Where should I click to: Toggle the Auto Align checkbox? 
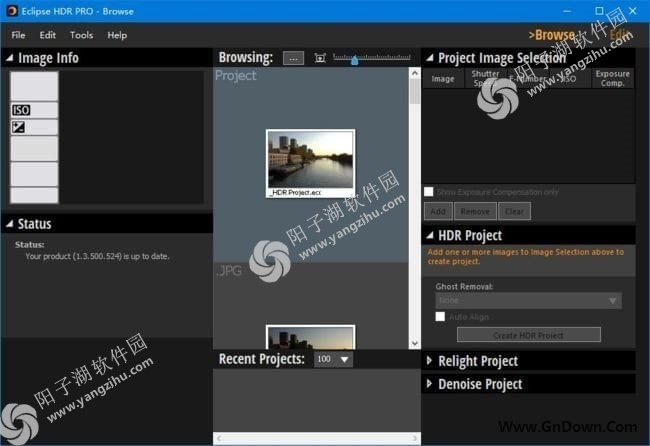point(440,317)
